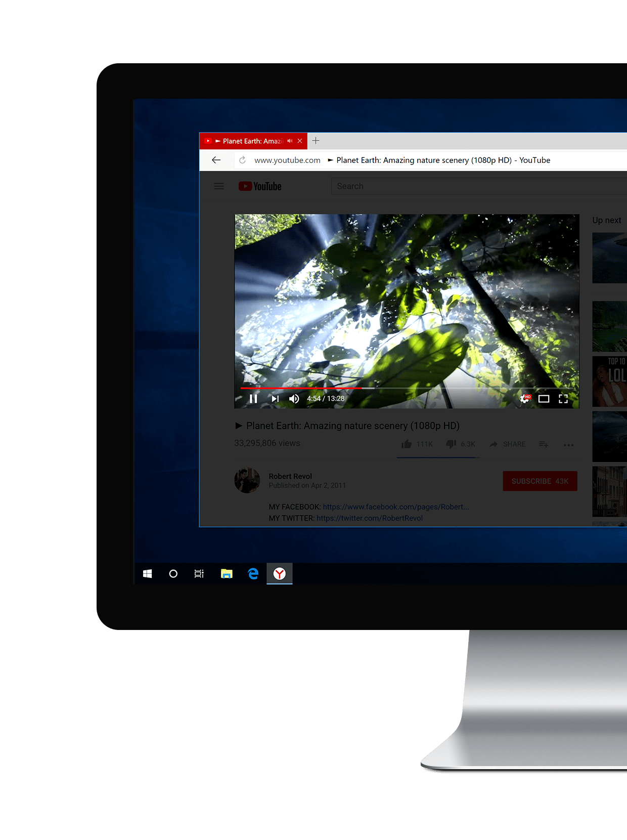Open Task View on taskbar

[x=199, y=573]
